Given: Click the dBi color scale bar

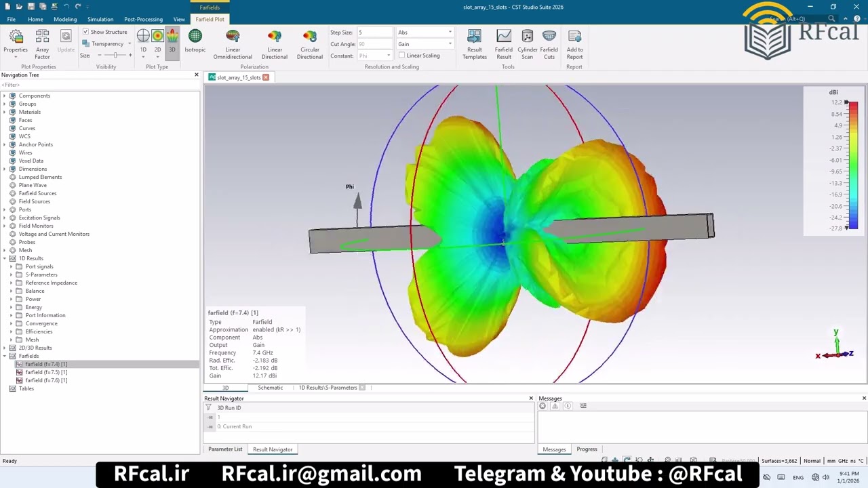Looking at the screenshot, I should click(852, 165).
